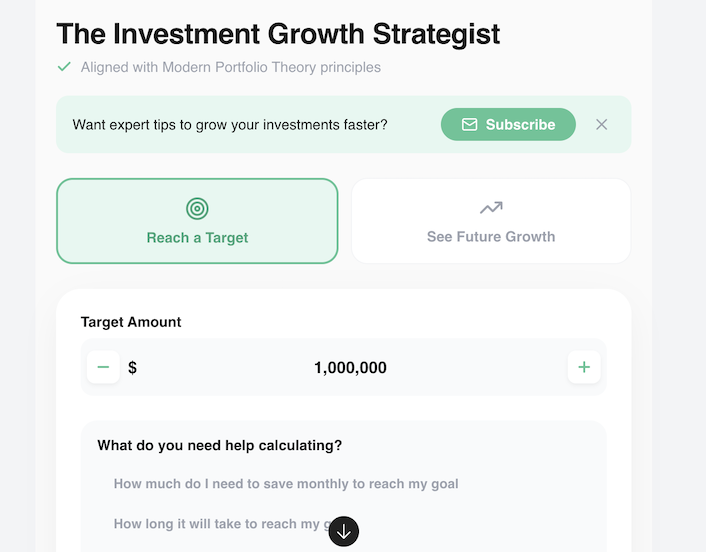Focus the Target Amount value field
The height and width of the screenshot is (552, 706).
350,368
